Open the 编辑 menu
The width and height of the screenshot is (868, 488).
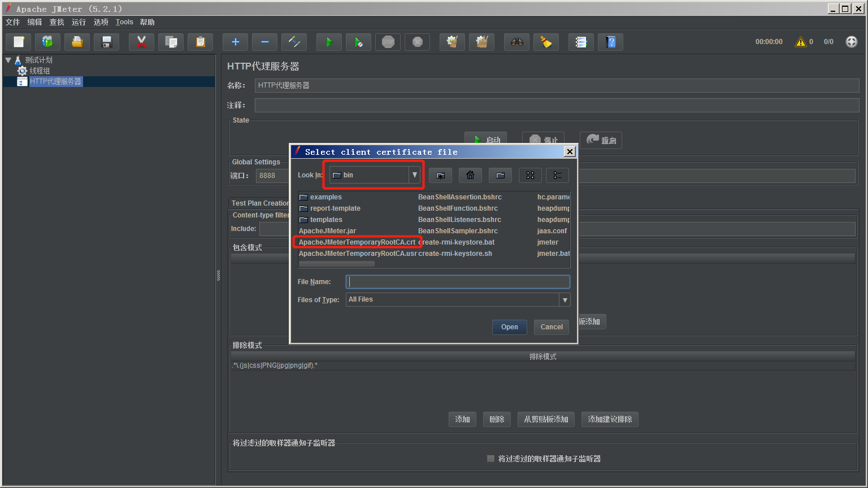click(34, 22)
